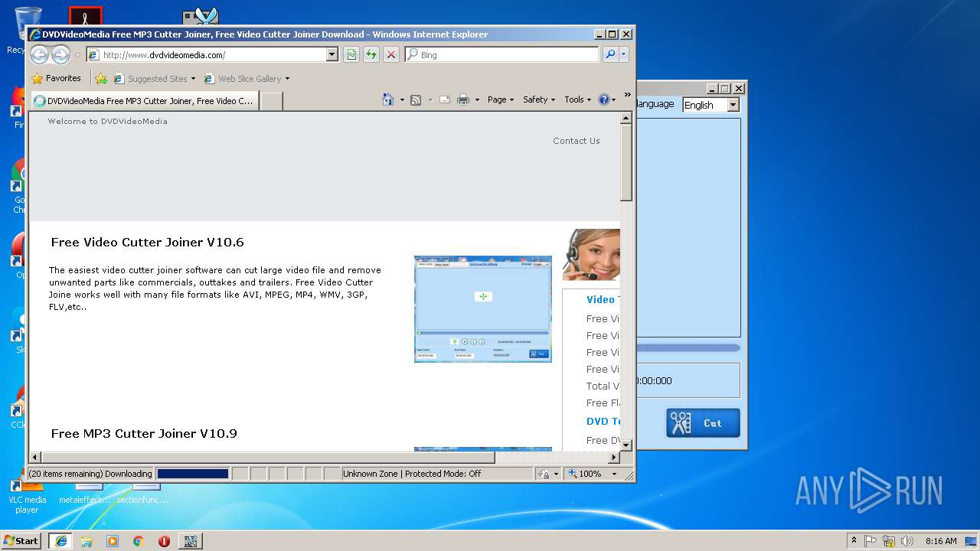Toggle Compatibility View icon
This screenshot has height=551, width=980.
(x=351, y=54)
